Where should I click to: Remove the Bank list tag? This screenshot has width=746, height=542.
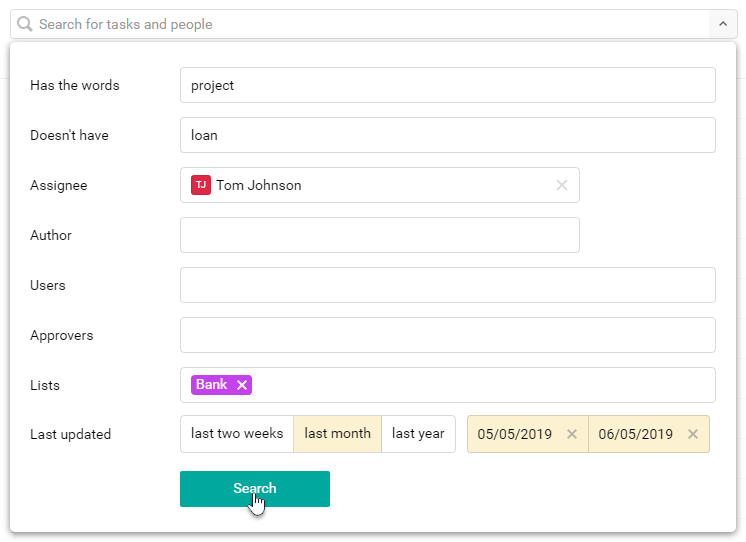242,384
